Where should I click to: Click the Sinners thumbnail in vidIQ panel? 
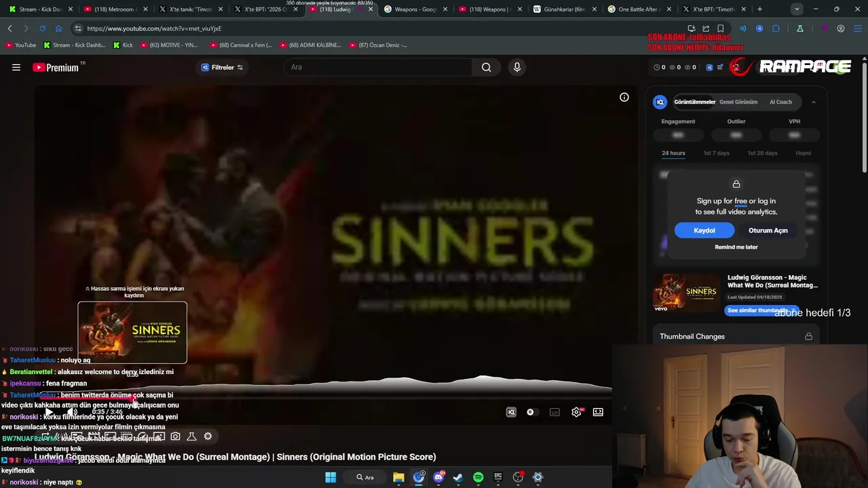click(687, 293)
